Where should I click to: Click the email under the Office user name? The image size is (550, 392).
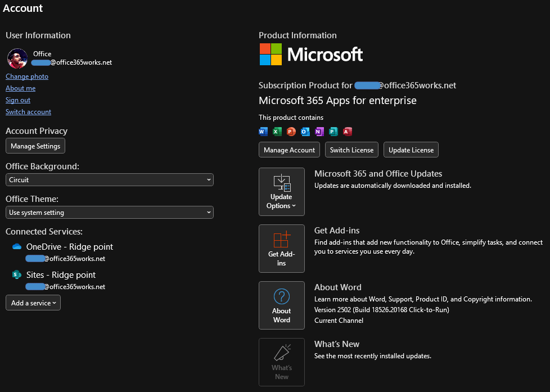click(72, 62)
